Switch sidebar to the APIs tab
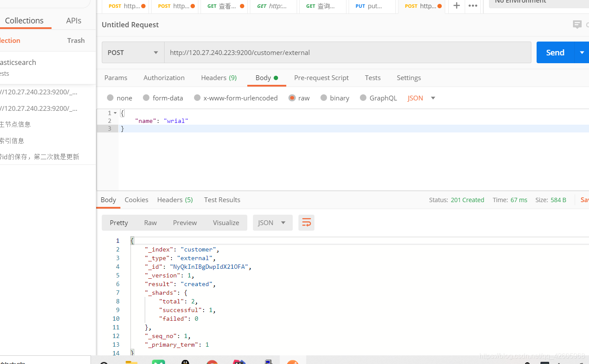Viewport: 589px width, 364px height. click(x=74, y=20)
